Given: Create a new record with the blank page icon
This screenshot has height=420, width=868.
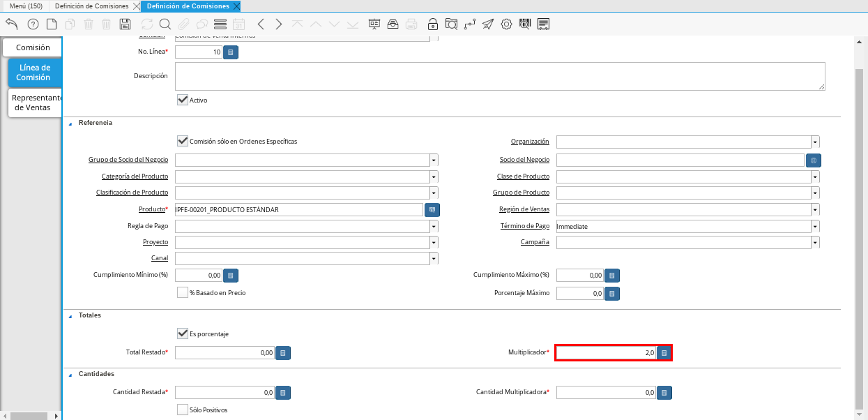Looking at the screenshot, I should [x=52, y=24].
